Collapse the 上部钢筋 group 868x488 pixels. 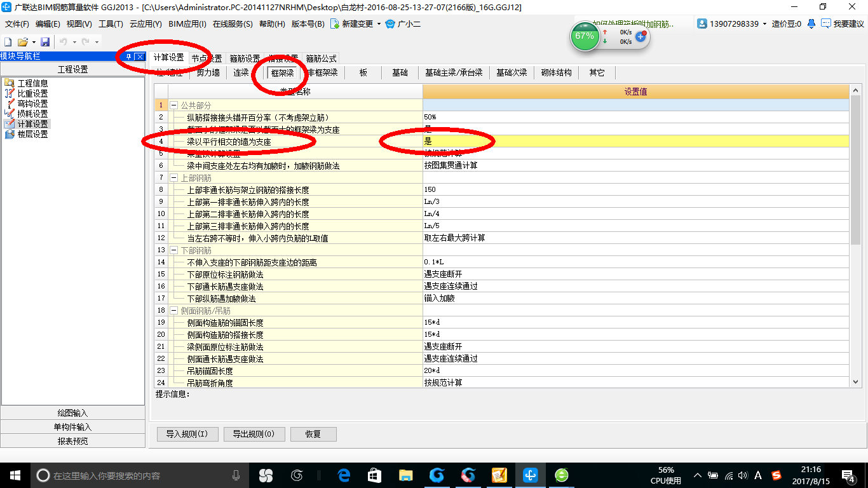(x=173, y=178)
